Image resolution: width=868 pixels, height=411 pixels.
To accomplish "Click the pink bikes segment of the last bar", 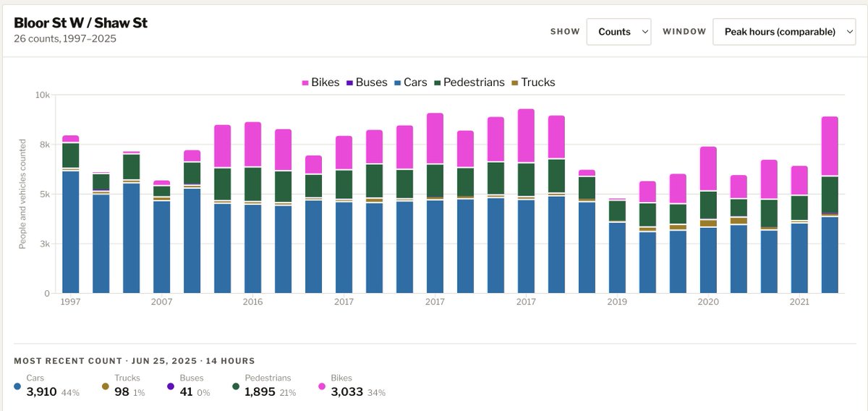I will click(830, 146).
